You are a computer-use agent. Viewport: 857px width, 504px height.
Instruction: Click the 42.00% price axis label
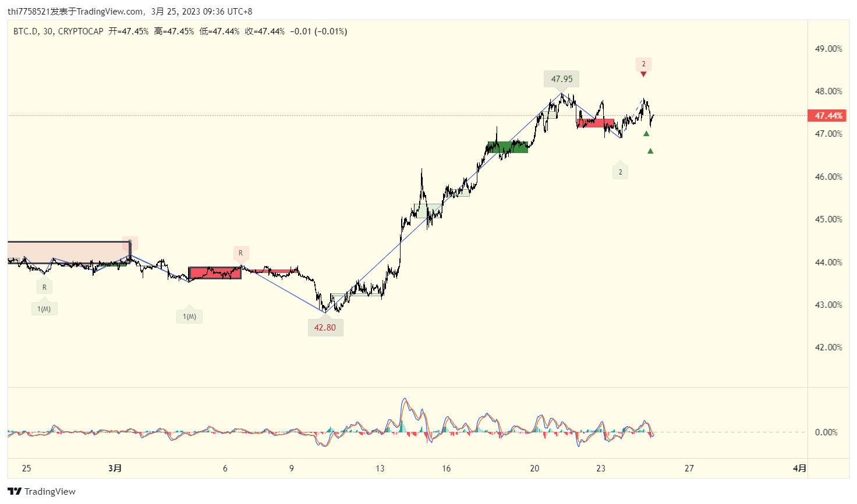click(x=828, y=347)
